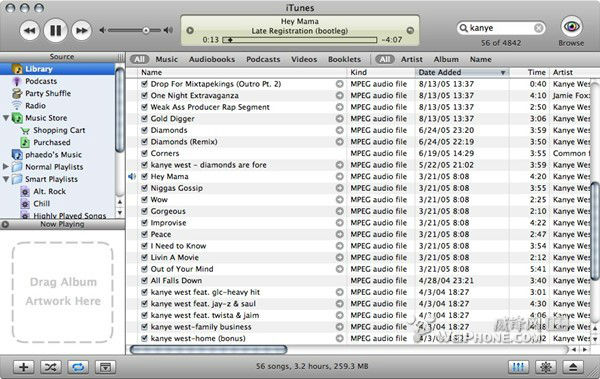Open the equalizer window
This screenshot has width=600, height=379.
518,367
